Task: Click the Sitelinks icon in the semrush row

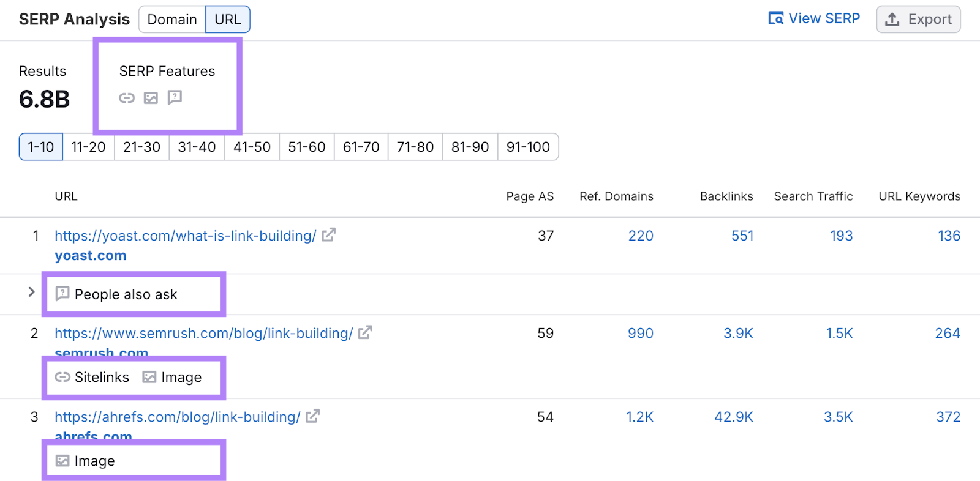Action: coord(62,377)
